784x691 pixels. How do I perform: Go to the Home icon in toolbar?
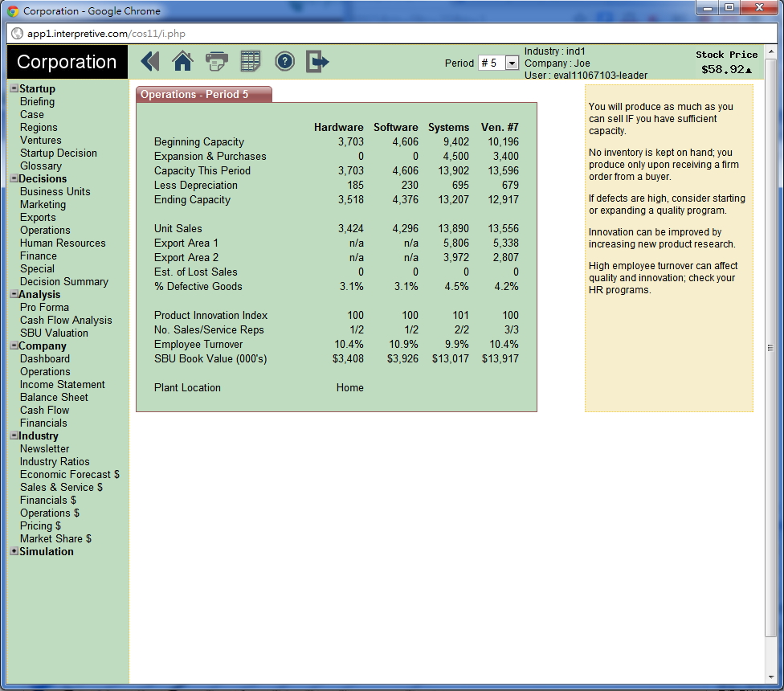[x=183, y=61]
